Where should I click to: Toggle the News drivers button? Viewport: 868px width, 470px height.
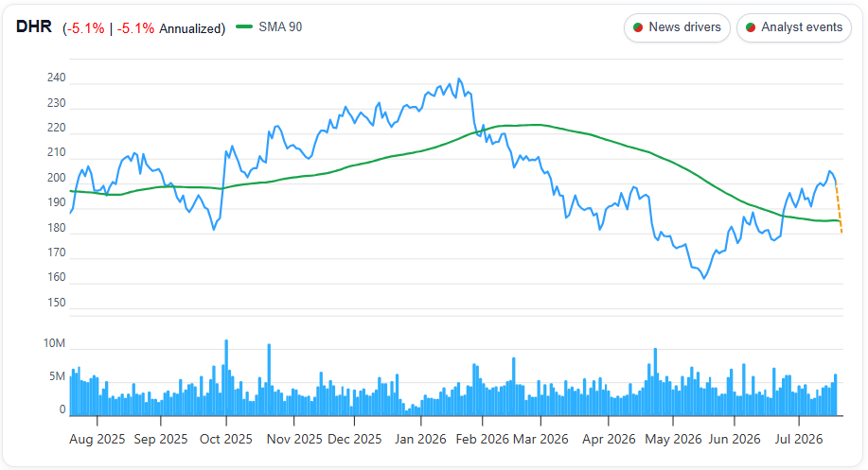[677, 27]
